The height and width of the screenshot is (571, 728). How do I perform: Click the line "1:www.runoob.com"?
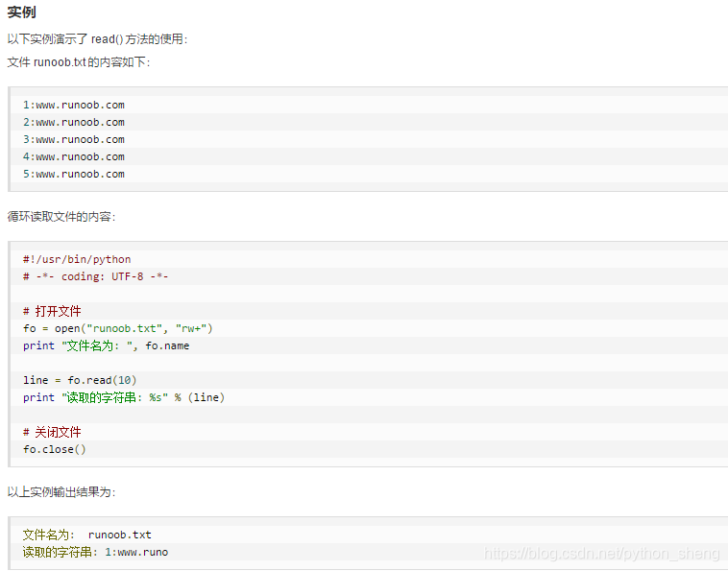[74, 105]
